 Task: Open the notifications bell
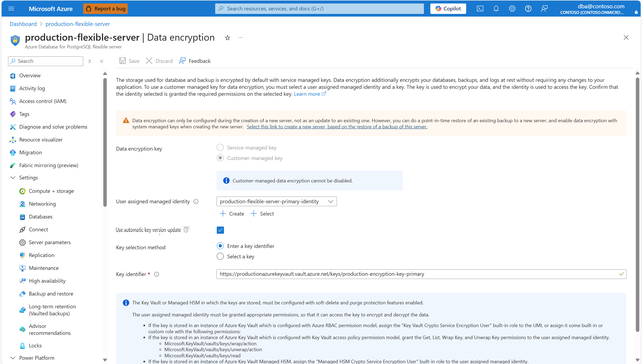pos(496,9)
